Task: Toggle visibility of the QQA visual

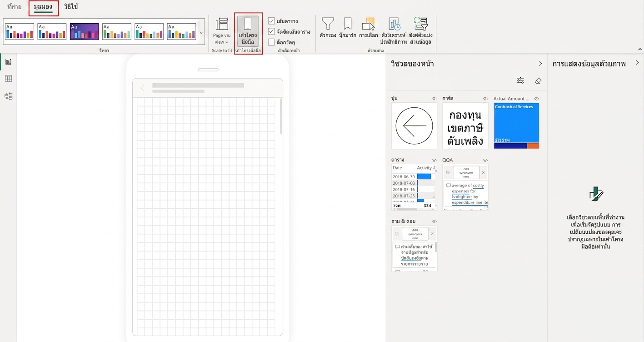Action: point(485,160)
